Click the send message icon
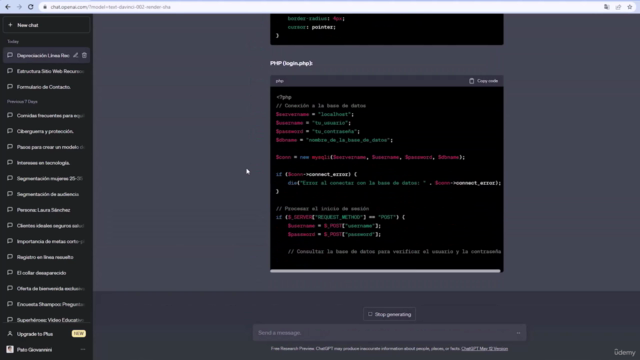This screenshot has width=640, height=360. tap(518, 333)
